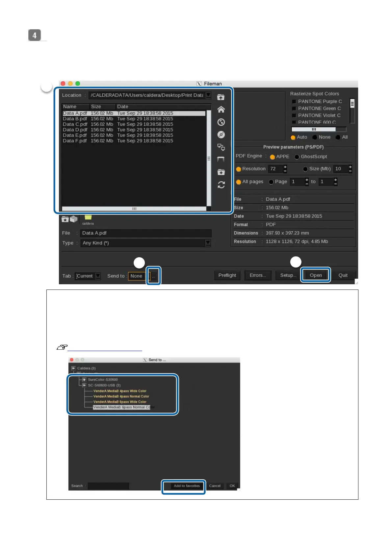The image size is (392, 554).
Task: Close the Send to dialog
Action: (x=72, y=360)
